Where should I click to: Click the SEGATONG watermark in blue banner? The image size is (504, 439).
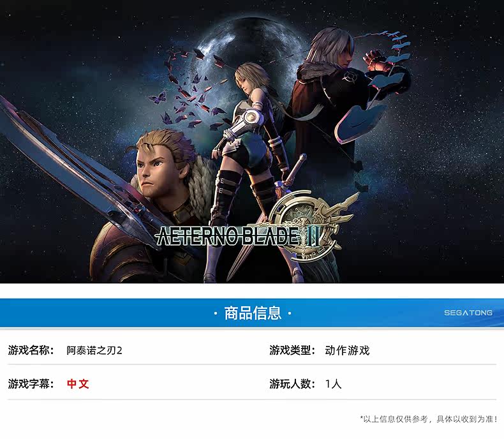point(468,313)
